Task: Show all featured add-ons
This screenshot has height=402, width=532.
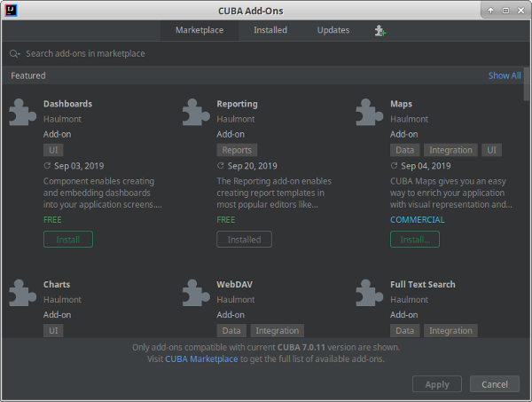Action: (x=505, y=75)
